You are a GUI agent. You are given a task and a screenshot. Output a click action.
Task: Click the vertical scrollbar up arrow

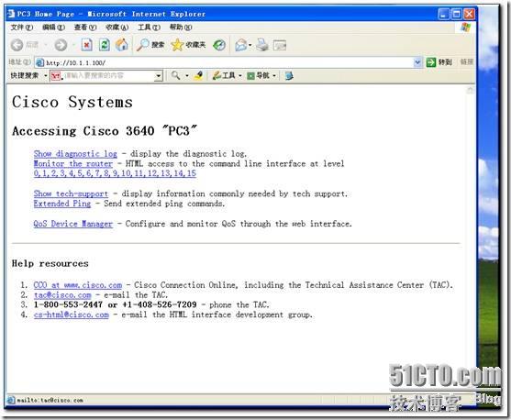470,90
